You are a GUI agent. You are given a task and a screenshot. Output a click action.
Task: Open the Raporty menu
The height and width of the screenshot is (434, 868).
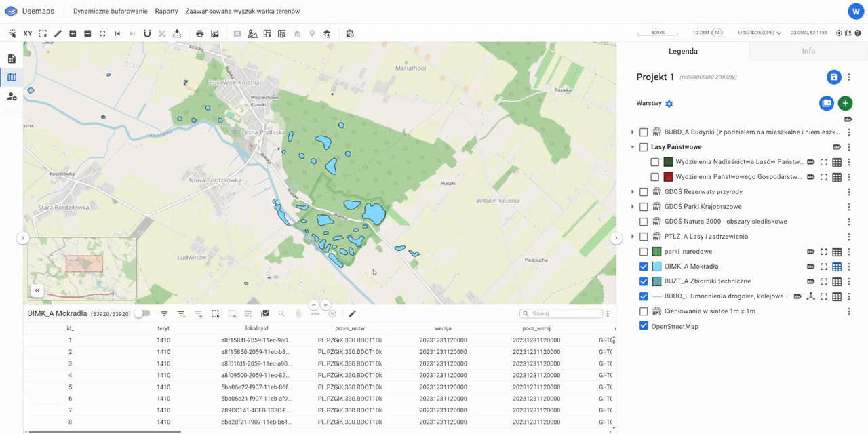[166, 12]
